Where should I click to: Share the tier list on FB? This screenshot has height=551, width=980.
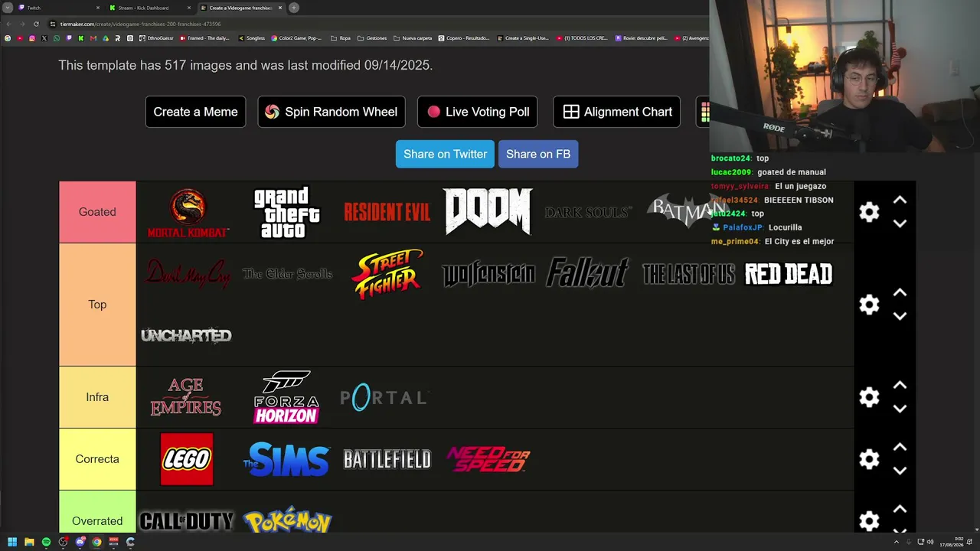(x=538, y=154)
